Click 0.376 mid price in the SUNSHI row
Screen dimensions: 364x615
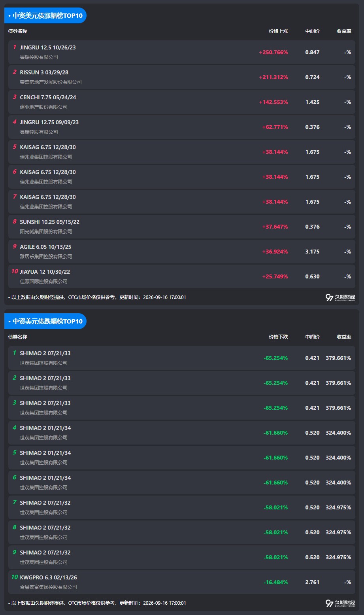click(x=312, y=227)
